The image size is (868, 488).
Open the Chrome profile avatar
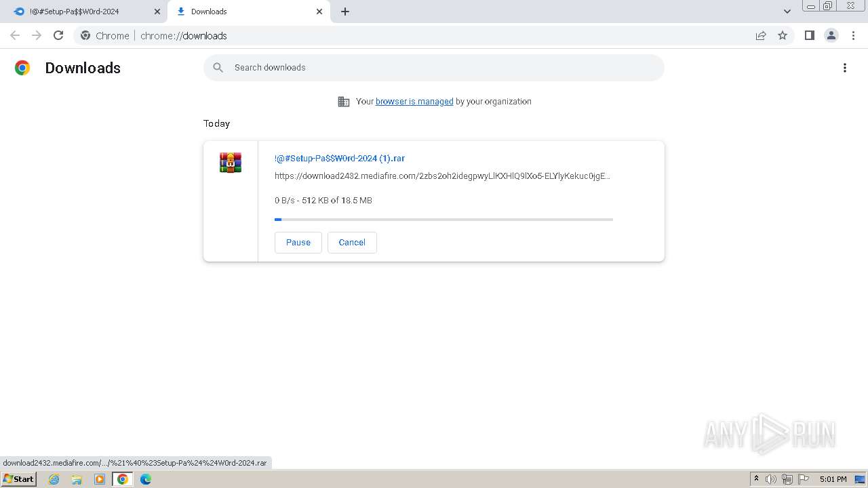[831, 35]
